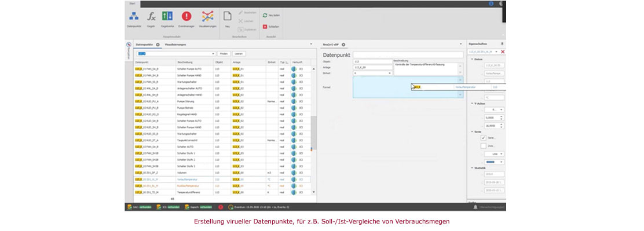The width and height of the screenshot is (644, 231).
Task: Open the Visualisierungen chart icon
Action: pyautogui.click(x=207, y=16)
